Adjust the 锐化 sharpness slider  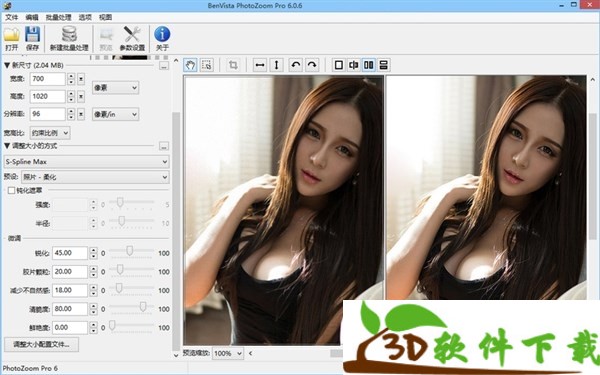click(x=130, y=251)
